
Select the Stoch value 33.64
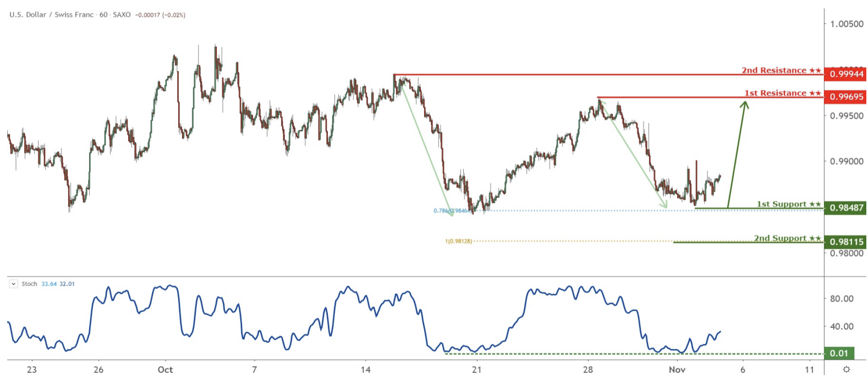point(49,284)
